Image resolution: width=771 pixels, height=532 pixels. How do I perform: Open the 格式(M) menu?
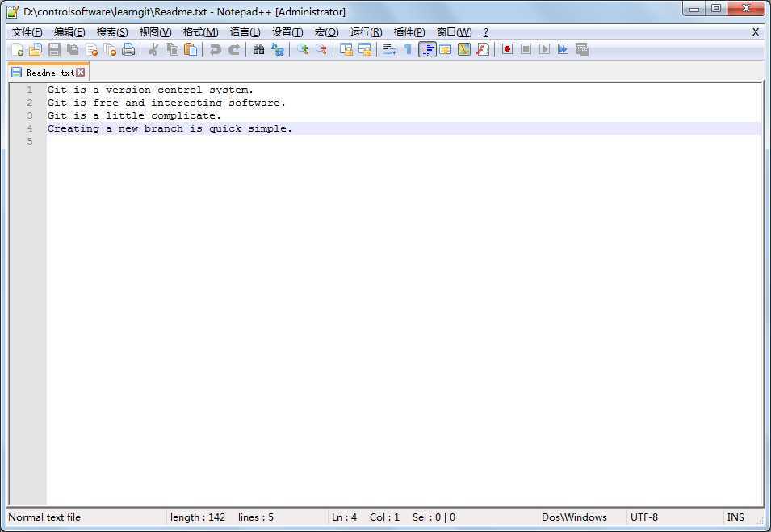click(x=200, y=32)
